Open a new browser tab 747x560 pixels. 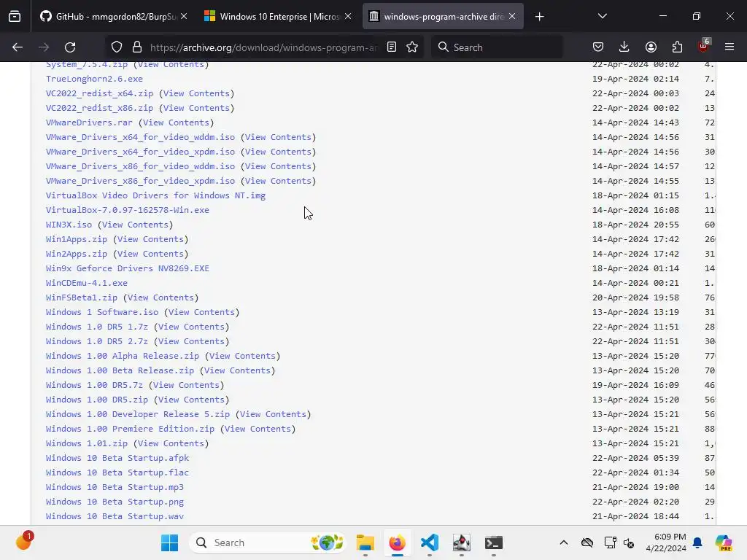pyautogui.click(x=539, y=17)
